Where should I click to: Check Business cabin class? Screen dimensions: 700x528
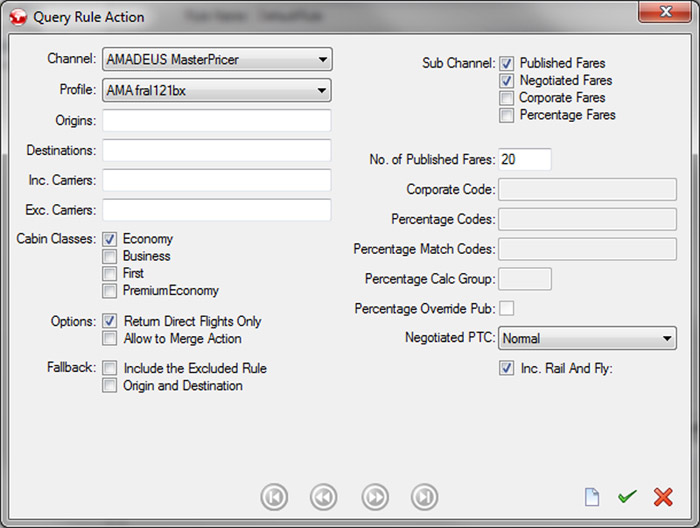coord(109,256)
